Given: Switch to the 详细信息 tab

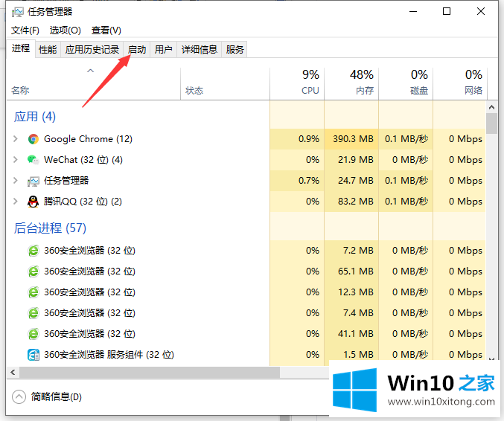Looking at the screenshot, I should coord(200,50).
